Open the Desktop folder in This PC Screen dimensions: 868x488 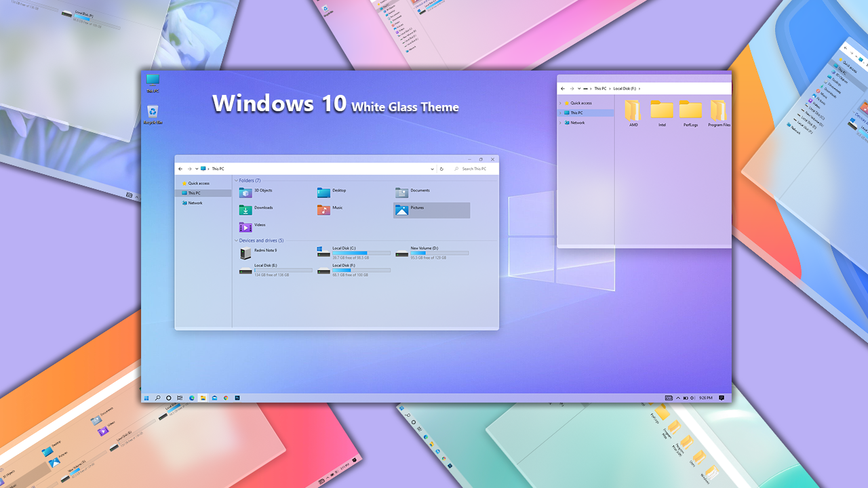[323, 192]
